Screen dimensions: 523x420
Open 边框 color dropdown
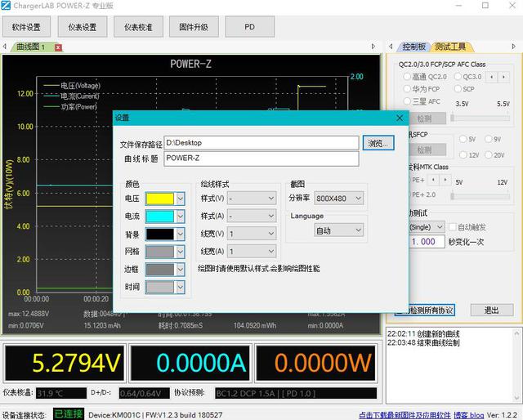pos(180,270)
